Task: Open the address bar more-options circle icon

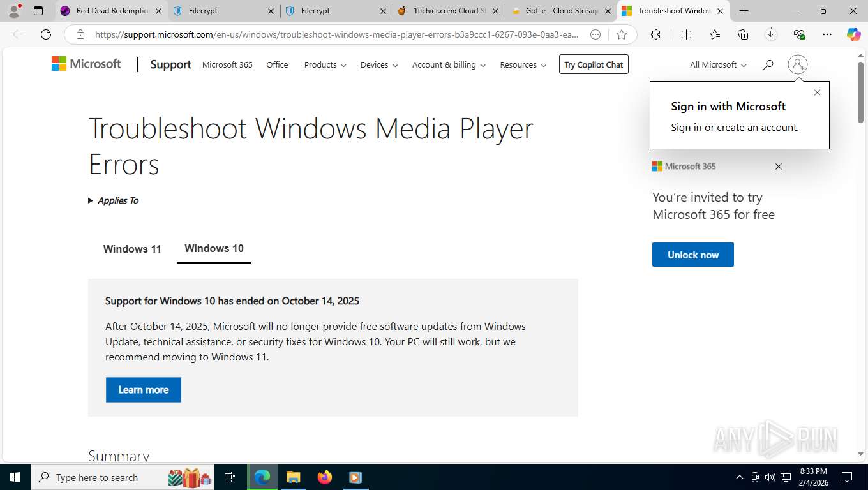Action: (595, 34)
